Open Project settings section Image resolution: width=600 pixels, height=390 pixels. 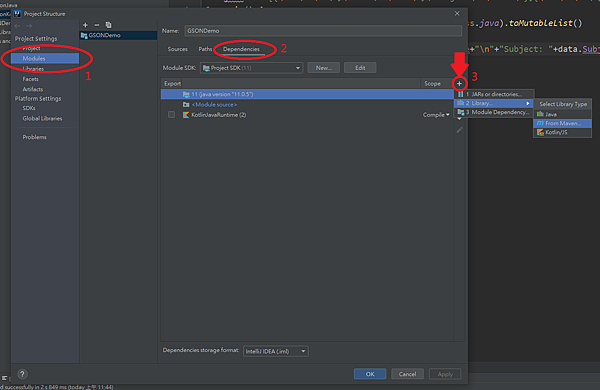tap(31, 48)
